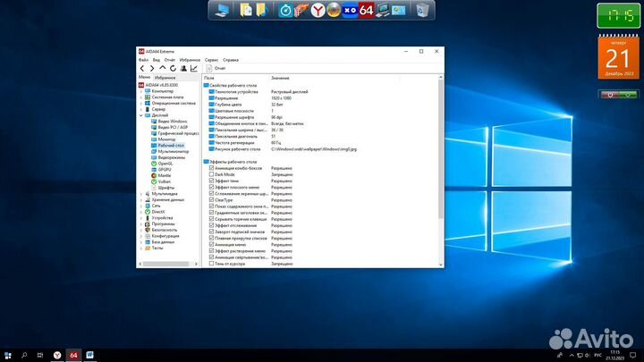The width and height of the screenshot is (644, 362).
Task: Open the Файл menu
Action: [x=143, y=60]
